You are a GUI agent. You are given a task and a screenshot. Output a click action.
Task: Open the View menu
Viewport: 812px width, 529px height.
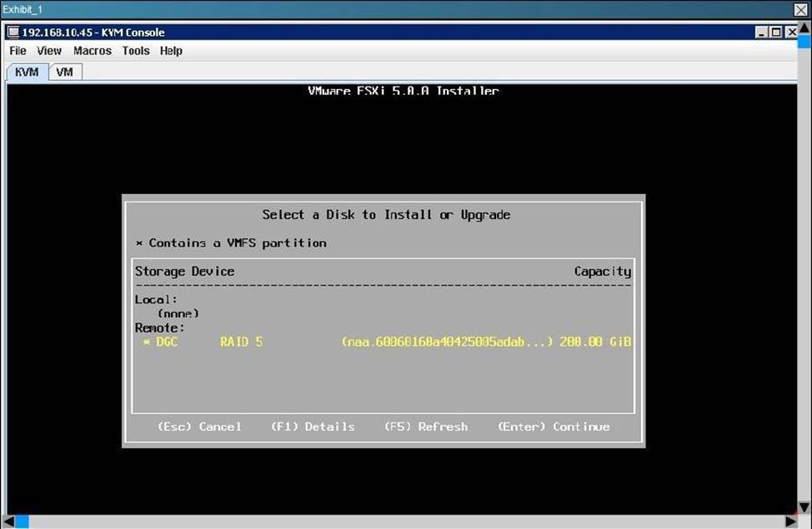(x=49, y=51)
